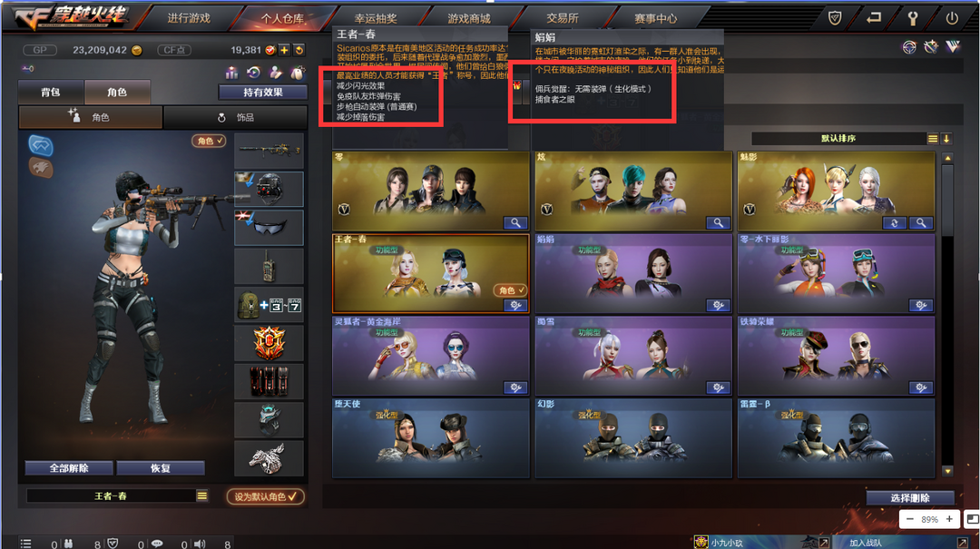Viewport: 980px width, 549px height.
Task: Click the return arrow icon in top bar
Action: coord(874,18)
